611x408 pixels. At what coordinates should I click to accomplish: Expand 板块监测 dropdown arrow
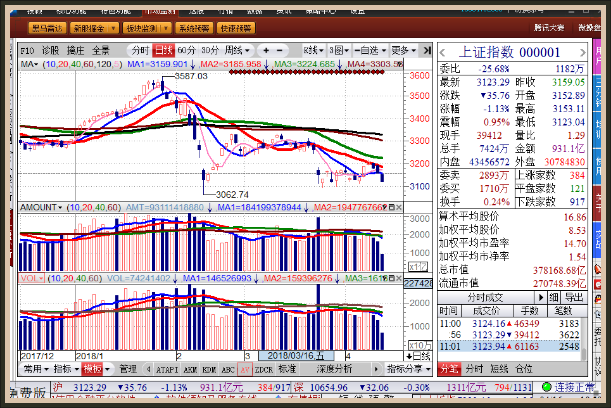coord(166,28)
